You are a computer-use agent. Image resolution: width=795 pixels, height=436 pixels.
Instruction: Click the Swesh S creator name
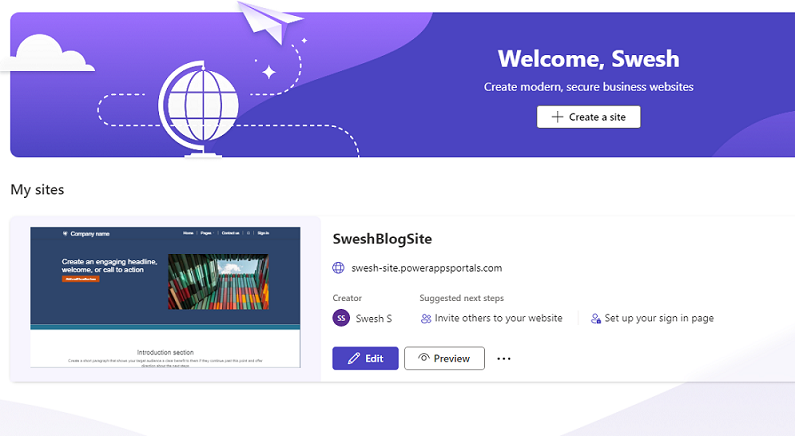[x=374, y=318]
